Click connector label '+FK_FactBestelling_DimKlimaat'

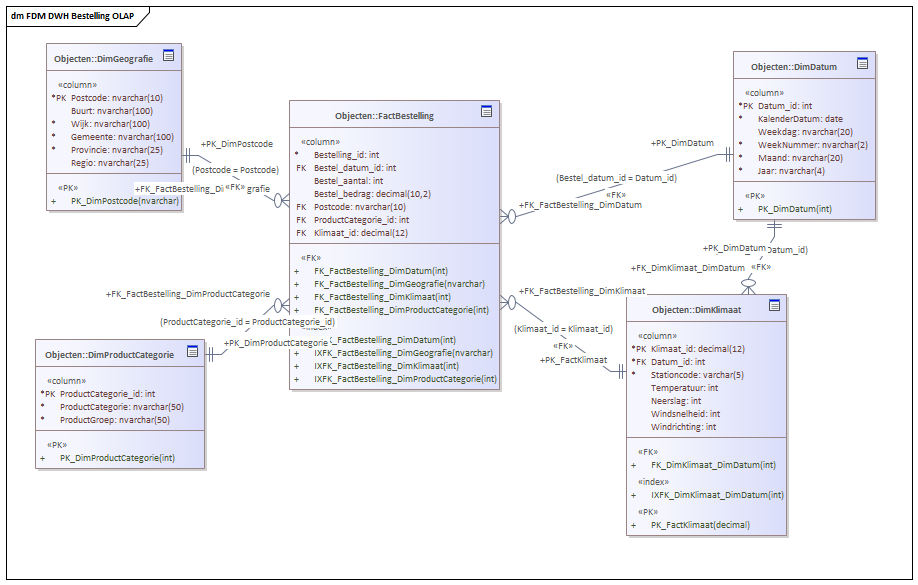pyautogui.click(x=582, y=291)
